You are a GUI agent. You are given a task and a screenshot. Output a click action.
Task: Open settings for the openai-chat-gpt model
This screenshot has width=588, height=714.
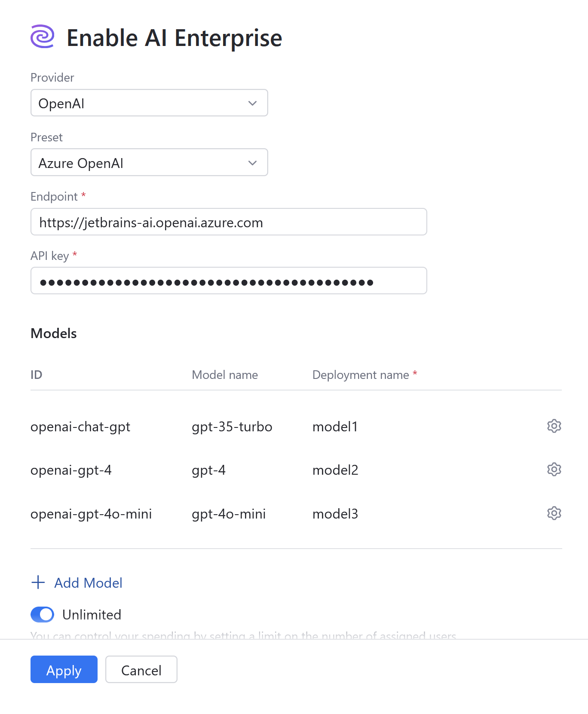(554, 426)
